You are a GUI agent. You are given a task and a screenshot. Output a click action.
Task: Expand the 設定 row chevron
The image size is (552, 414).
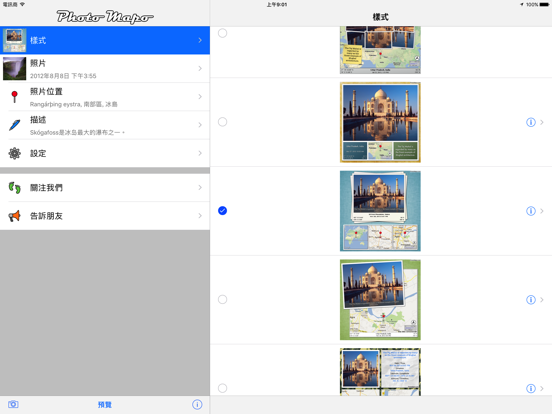(200, 153)
